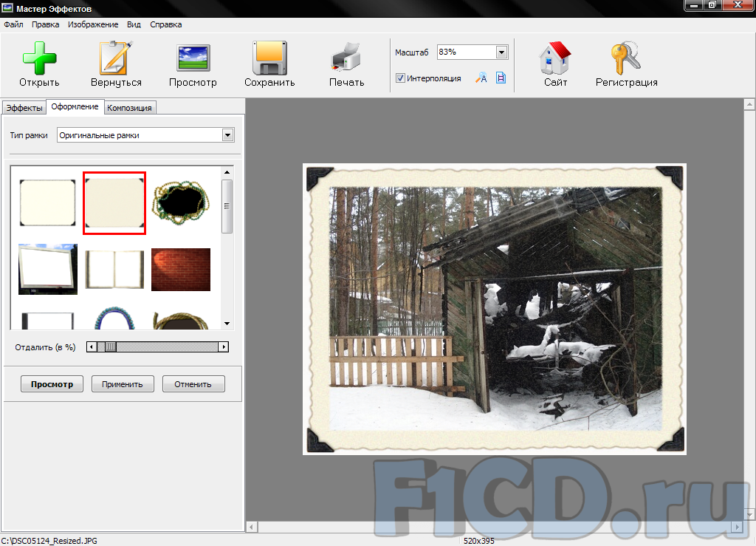Screen dimensions: 756x546
Task: Choose the red brick wall frame thumbnail
Action: click(x=181, y=270)
